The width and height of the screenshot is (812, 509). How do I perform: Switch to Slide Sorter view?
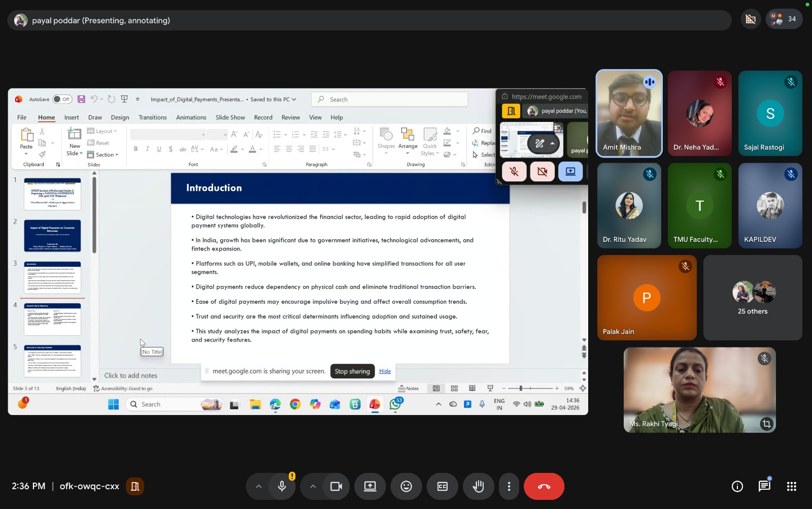[x=454, y=389]
